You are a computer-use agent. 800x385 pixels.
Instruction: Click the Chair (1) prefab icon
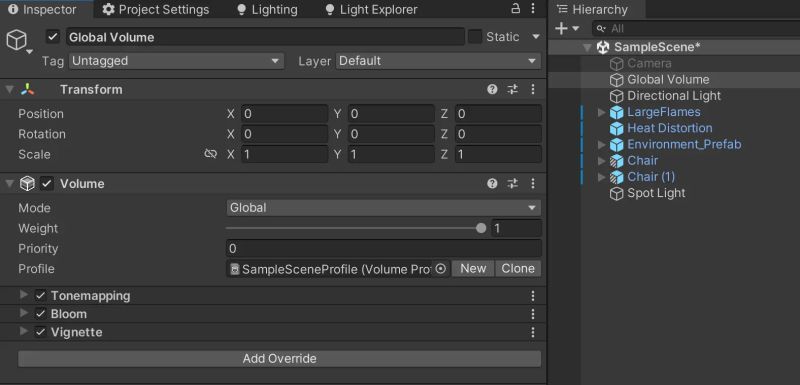point(617,177)
